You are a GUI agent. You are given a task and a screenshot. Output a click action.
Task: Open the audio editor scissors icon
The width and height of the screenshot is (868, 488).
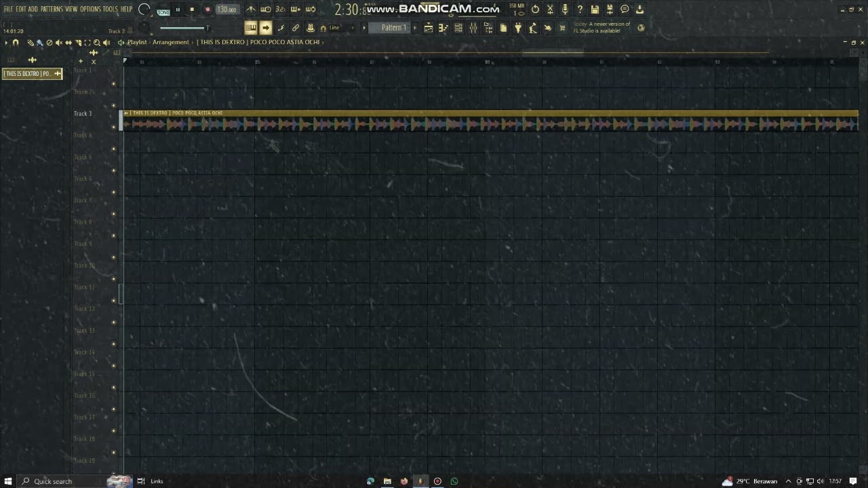[550, 9]
